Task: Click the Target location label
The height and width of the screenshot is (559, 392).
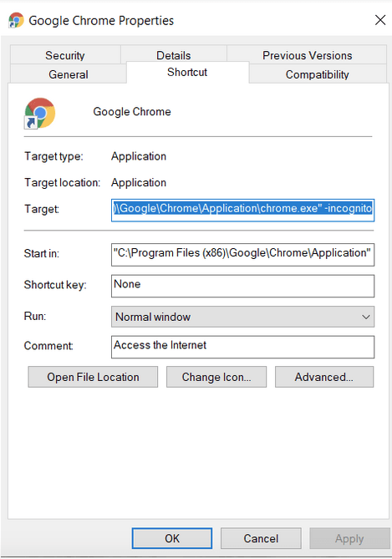Action: pyautogui.click(x=63, y=182)
